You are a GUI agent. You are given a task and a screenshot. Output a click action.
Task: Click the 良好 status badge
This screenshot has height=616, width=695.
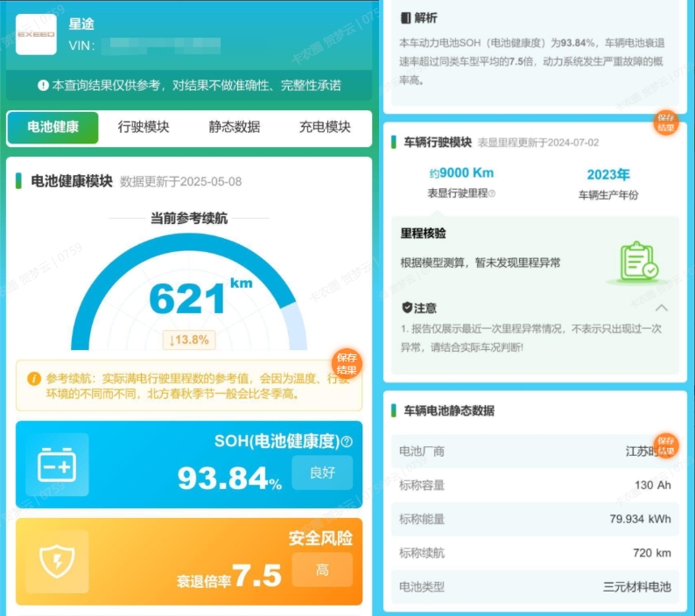pos(322,472)
